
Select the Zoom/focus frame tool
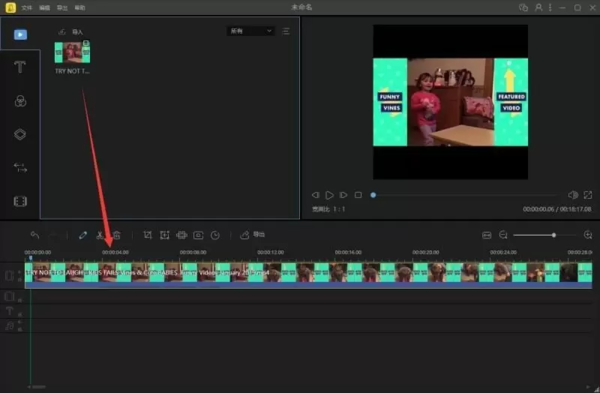click(x=165, y=235)
